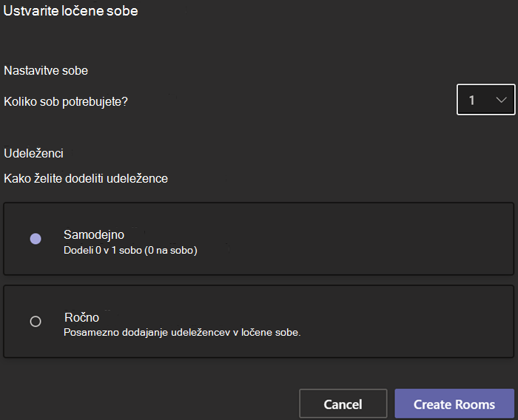Select the Samodejno radio button
Screen dimensions: 518x420
pos(36,238)
